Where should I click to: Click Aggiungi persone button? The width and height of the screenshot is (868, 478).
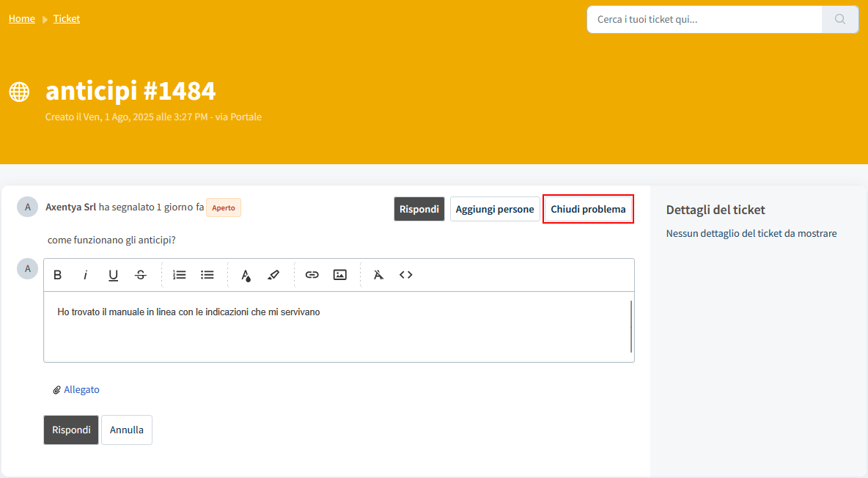495,209
